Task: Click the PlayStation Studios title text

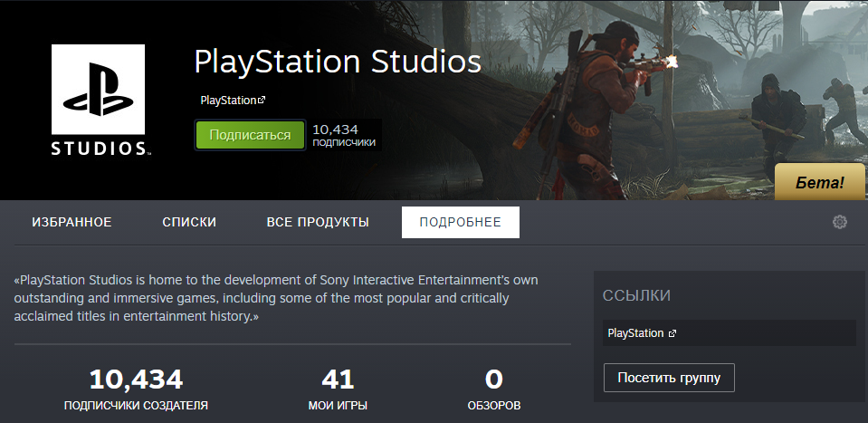Action: [x=338, y=62]
